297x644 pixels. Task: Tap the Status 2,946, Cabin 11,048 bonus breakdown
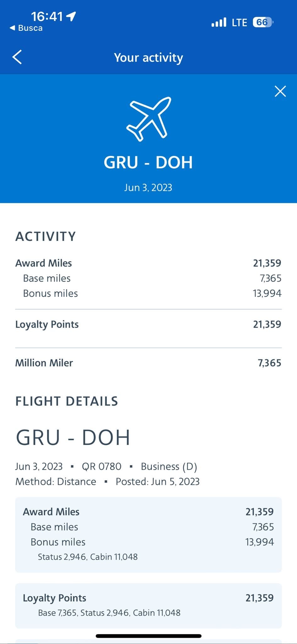[88, 557]
